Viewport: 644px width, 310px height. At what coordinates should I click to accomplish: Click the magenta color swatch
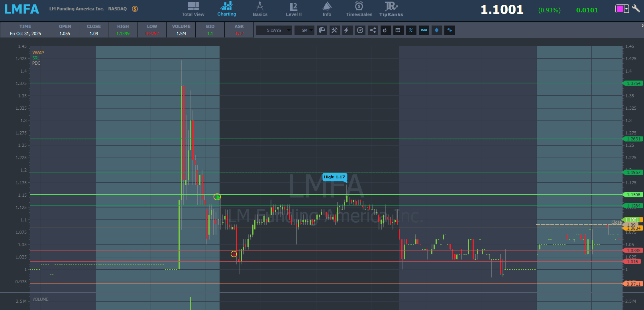[x=620, y=9]
